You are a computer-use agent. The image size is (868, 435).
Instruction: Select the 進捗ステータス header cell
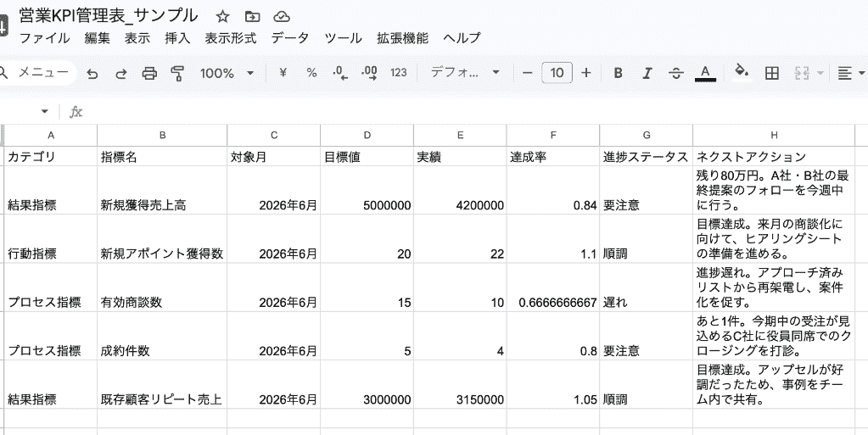(x=646, y=157)
